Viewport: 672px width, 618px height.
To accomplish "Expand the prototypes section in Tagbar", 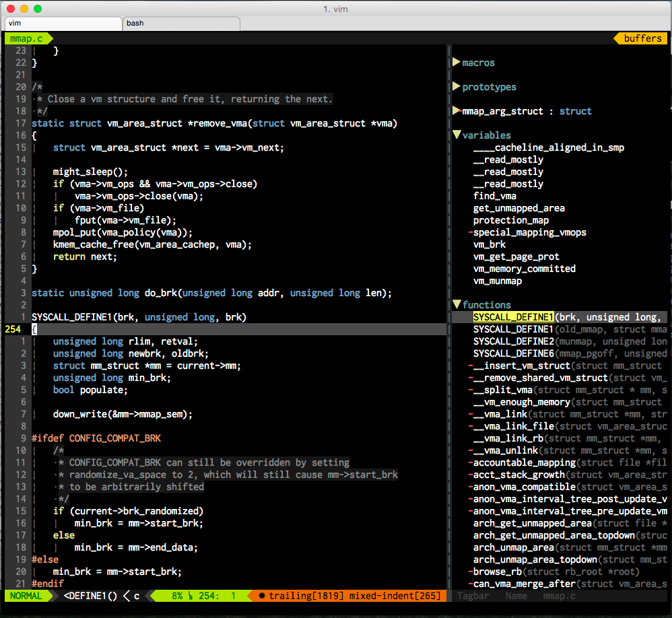I will click(457, 87).
